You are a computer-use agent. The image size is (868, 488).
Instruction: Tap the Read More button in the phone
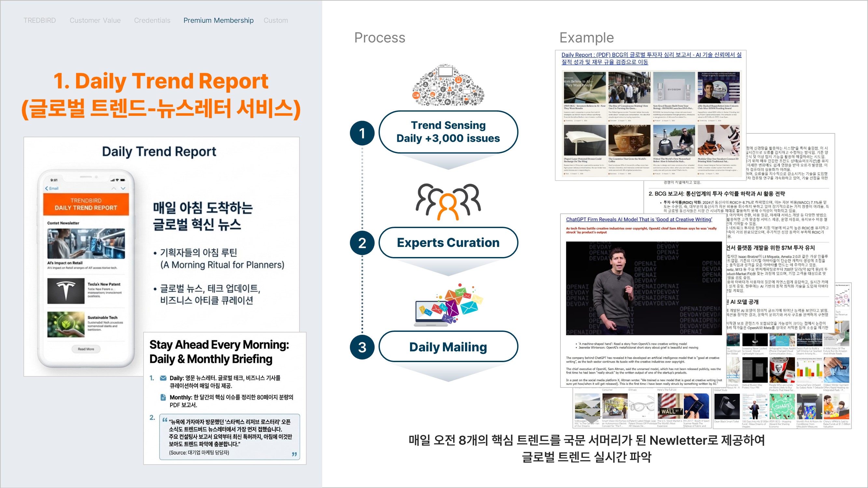tap(86, 349)
